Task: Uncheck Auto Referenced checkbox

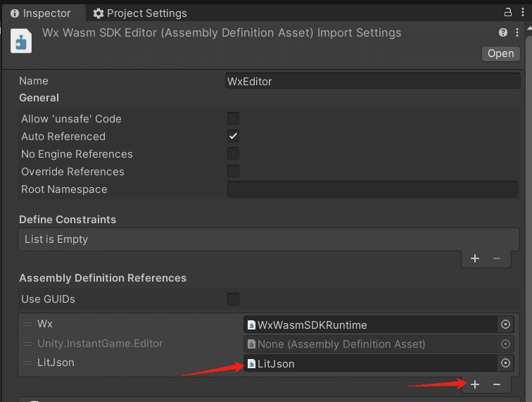Action: point(233,136)
